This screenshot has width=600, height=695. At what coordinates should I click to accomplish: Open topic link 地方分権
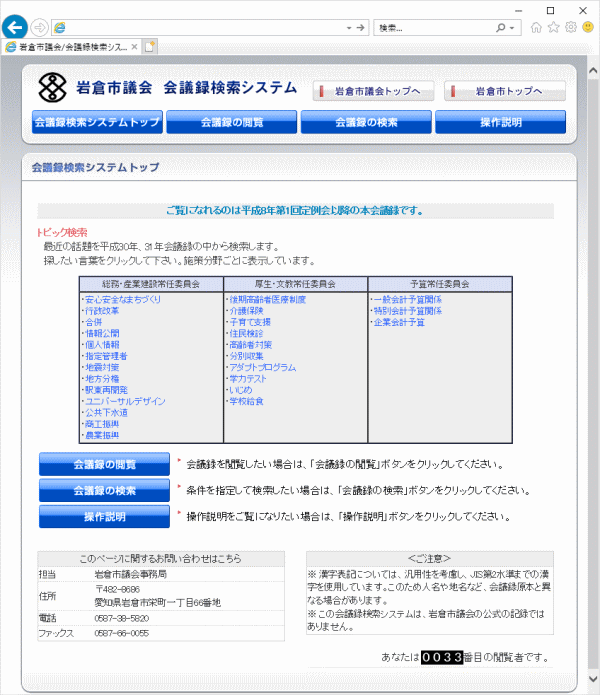point(102,379)
